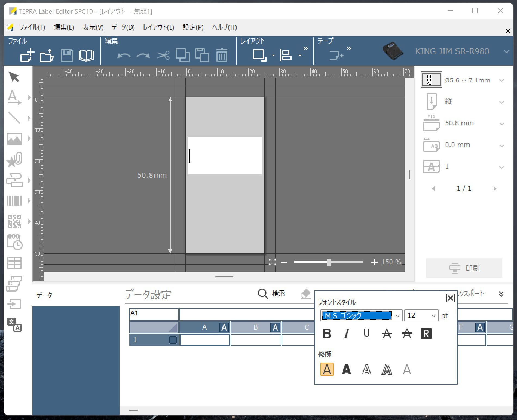Close the フォントスタイル popup
This screenshot has width=517, height=420.
point(451,298)
